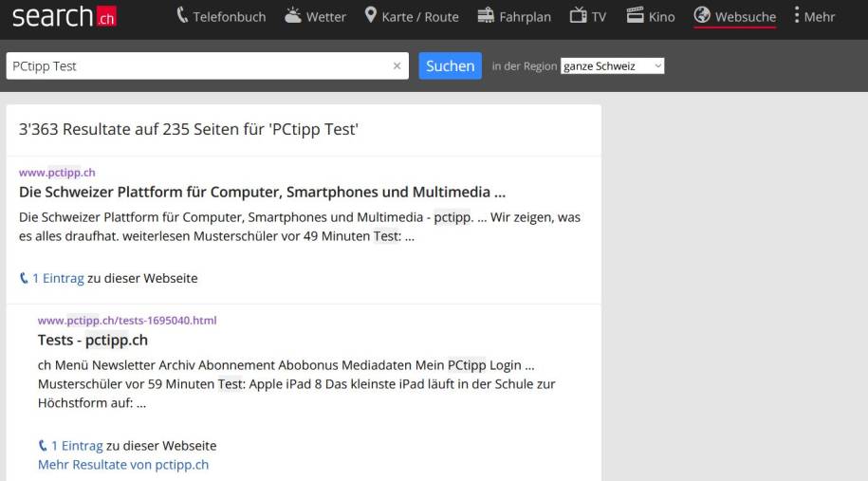Image resolution: width=868 pixels, height=481 pixels.
Task: Expand the Mehr menu label
Action: point(820,17)
